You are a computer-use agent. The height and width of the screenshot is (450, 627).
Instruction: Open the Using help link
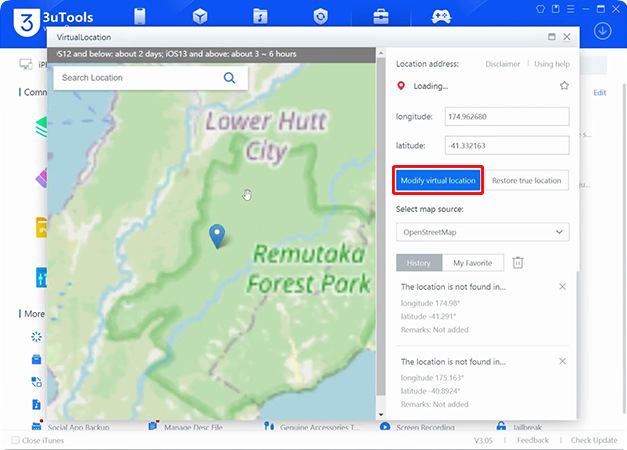tap(552, 64)
